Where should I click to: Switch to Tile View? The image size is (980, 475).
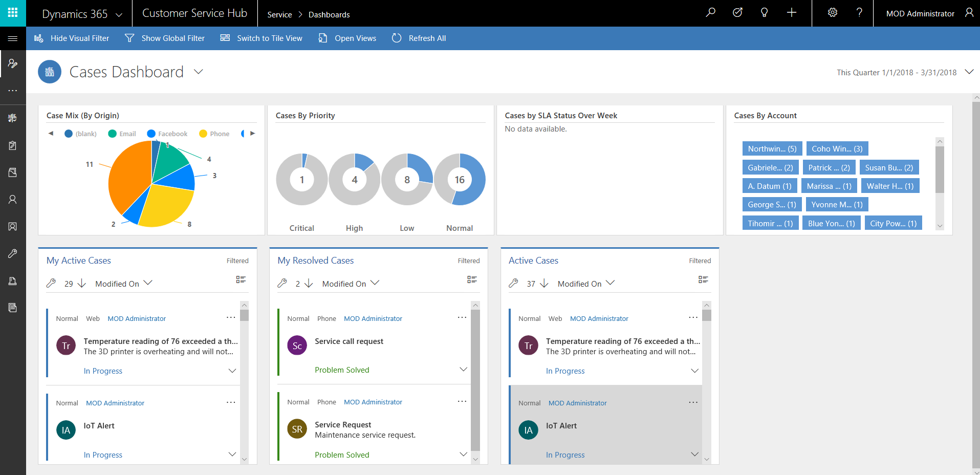(x=261, y=38)
